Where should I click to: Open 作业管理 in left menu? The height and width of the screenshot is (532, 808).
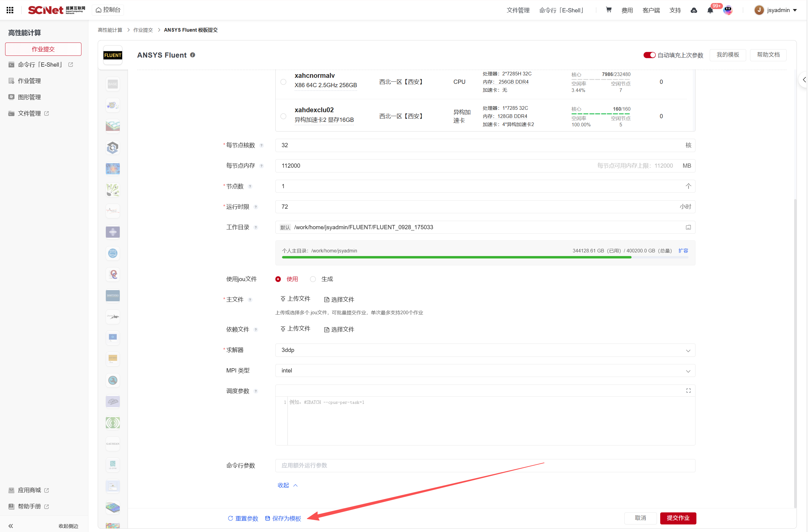pos(29,81)
